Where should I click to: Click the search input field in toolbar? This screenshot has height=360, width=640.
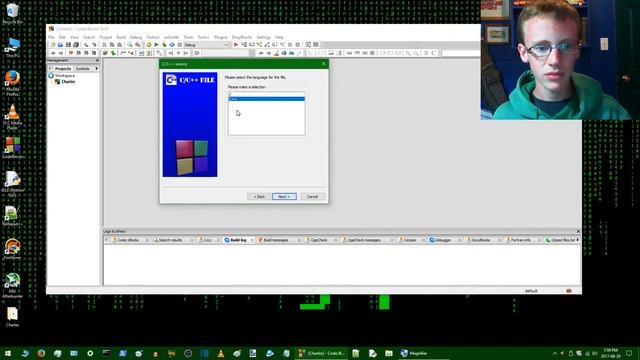click(461, 53)
